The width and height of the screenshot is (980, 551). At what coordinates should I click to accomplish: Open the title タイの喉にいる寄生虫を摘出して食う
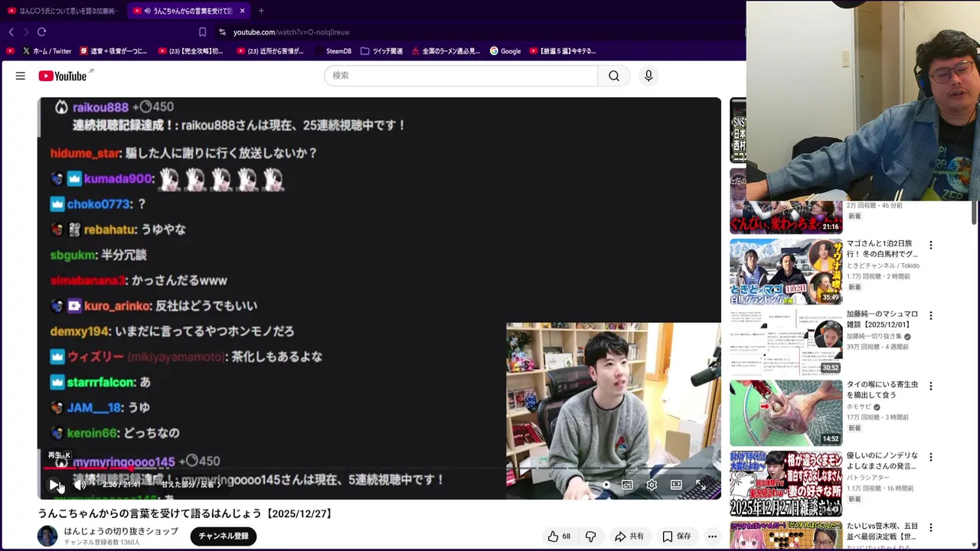click(882, 390)
